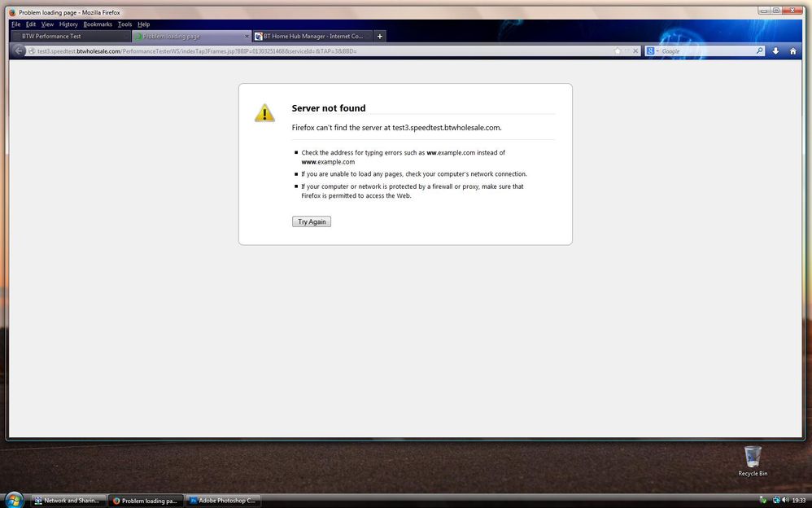Switch to BTW Performance Test tab

(71, 37)
